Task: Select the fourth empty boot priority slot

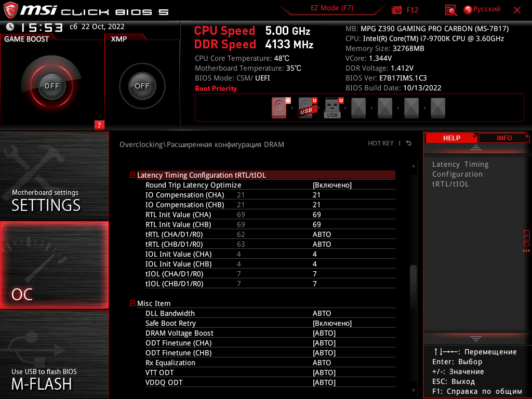Action: pyautogui.click(x=358, y=108)
